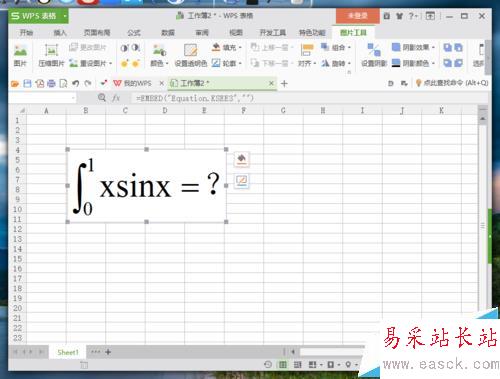The height and width of the screenshot is (379, 500).
Task: Click the print icon in quick toolbar
Action: pyautogui.click(x=51, y=83)
